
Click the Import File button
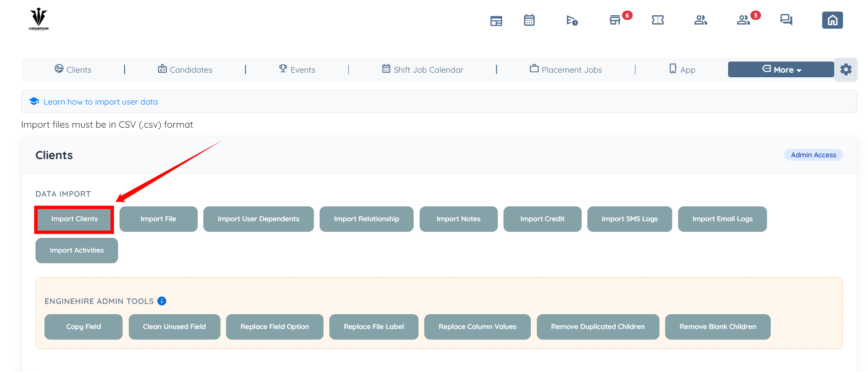[158, 219]
